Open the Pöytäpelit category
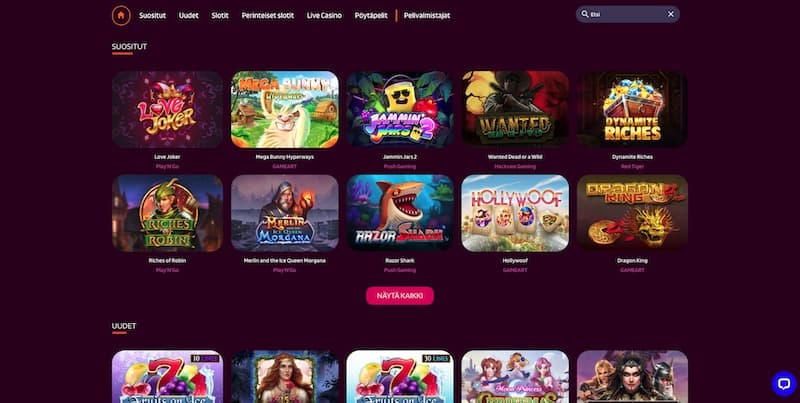 (x=371, y=15)
